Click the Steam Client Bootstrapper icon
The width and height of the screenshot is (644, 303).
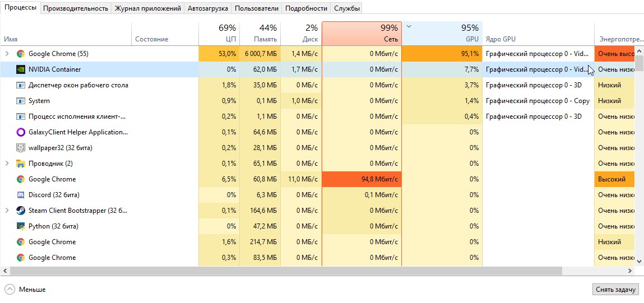[21, 211]
